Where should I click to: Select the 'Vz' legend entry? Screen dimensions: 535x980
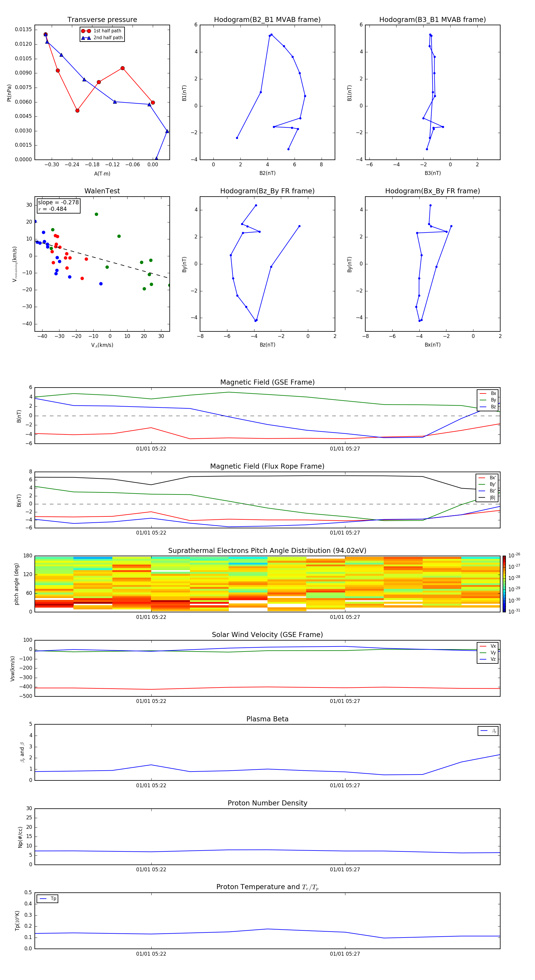pos(488,659)
